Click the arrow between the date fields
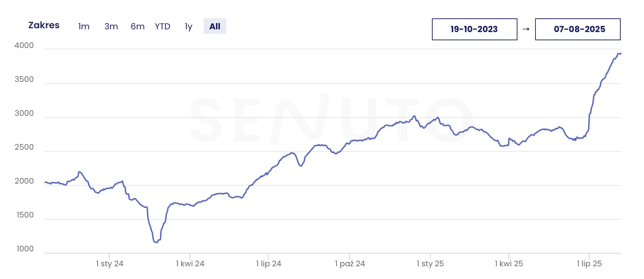Image resolution: width=644 pixels, height=279 pixels. 526,29
